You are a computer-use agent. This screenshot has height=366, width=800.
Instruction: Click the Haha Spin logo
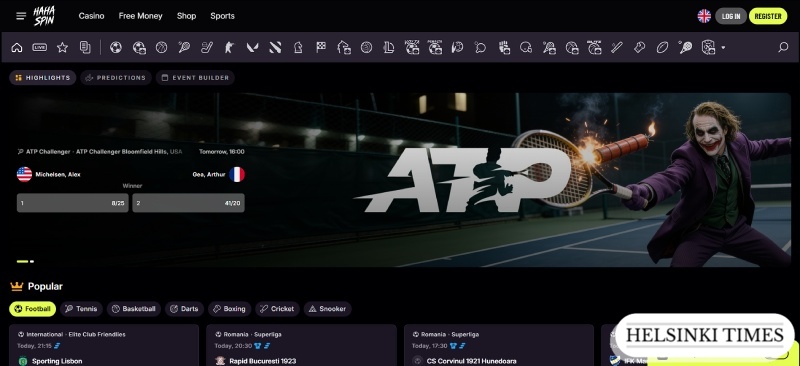44,16
